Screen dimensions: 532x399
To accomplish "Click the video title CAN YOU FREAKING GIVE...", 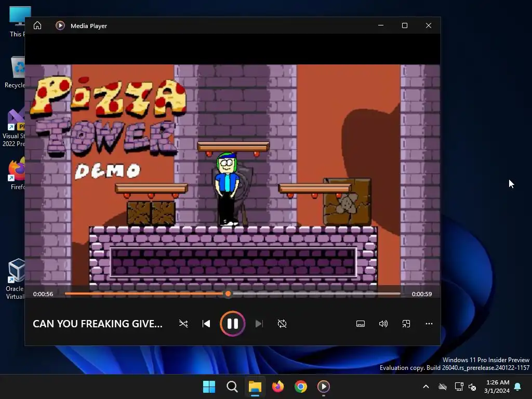I will click(x=98, y=324).
